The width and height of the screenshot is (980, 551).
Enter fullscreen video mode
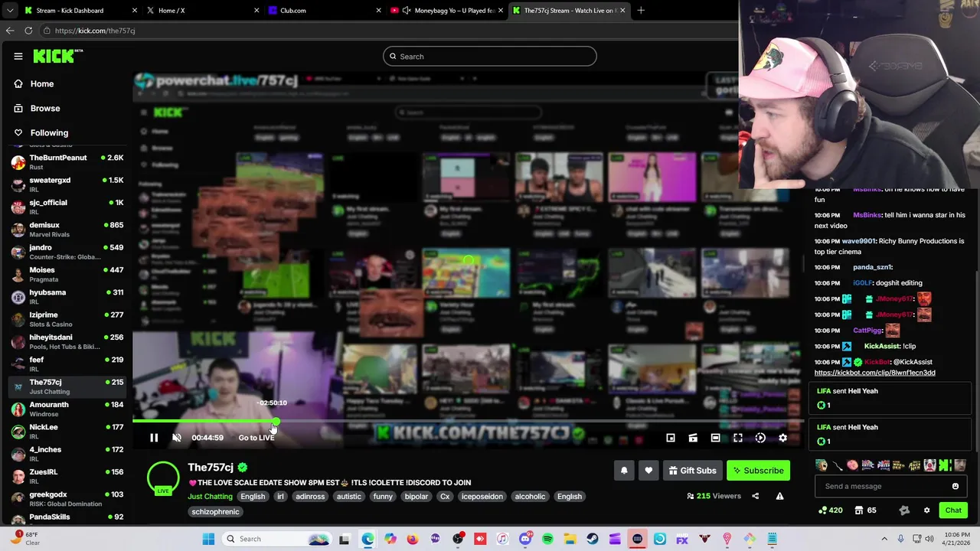738,438
